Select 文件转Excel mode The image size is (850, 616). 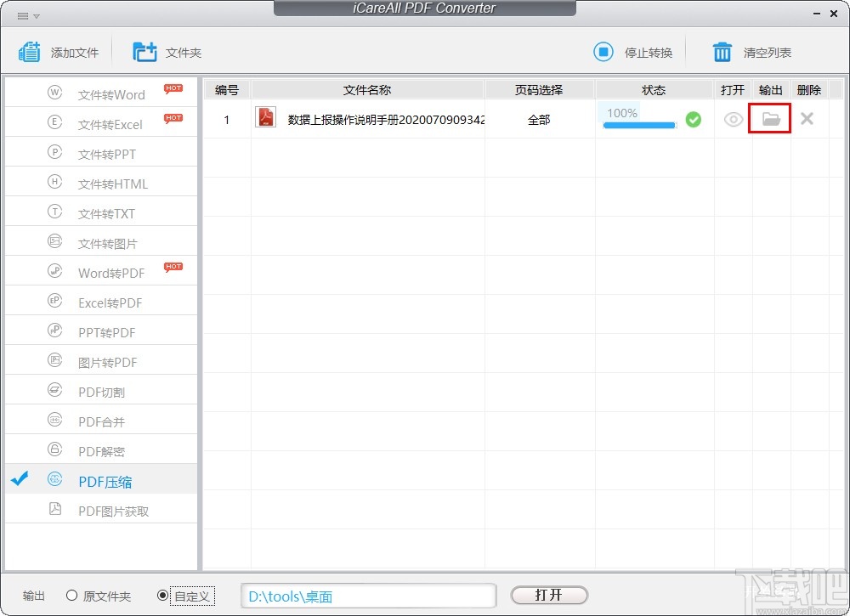110,125
